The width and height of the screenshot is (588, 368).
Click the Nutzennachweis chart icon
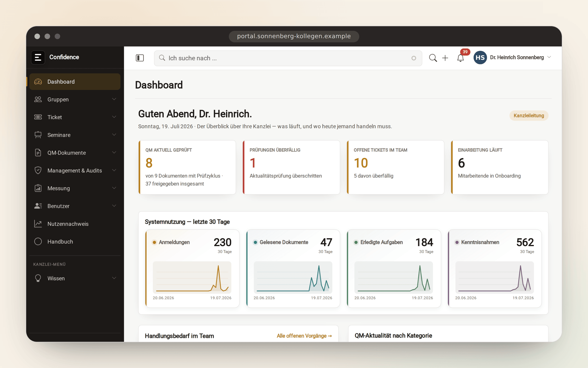point(38,224)
